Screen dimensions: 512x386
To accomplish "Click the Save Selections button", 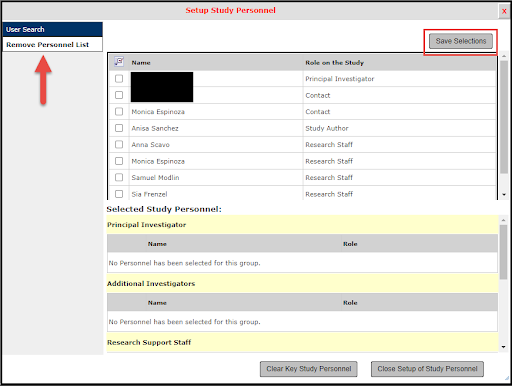I will (x=461, y=41).
